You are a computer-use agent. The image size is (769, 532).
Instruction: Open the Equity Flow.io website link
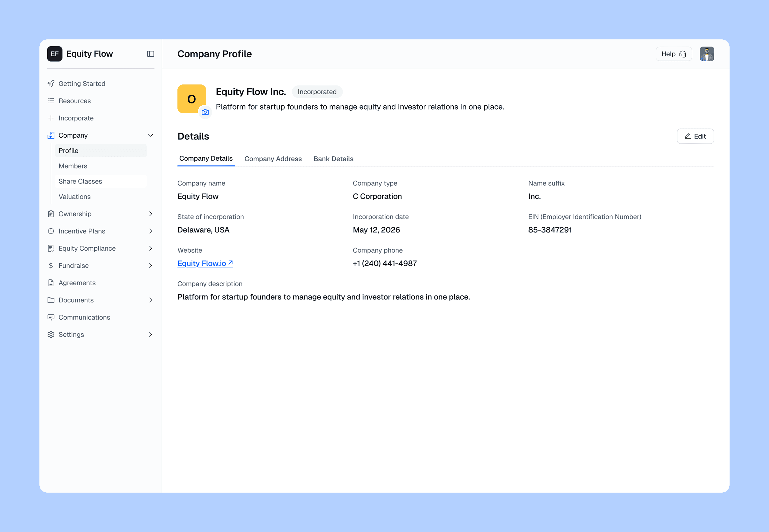tap(205, 263)
